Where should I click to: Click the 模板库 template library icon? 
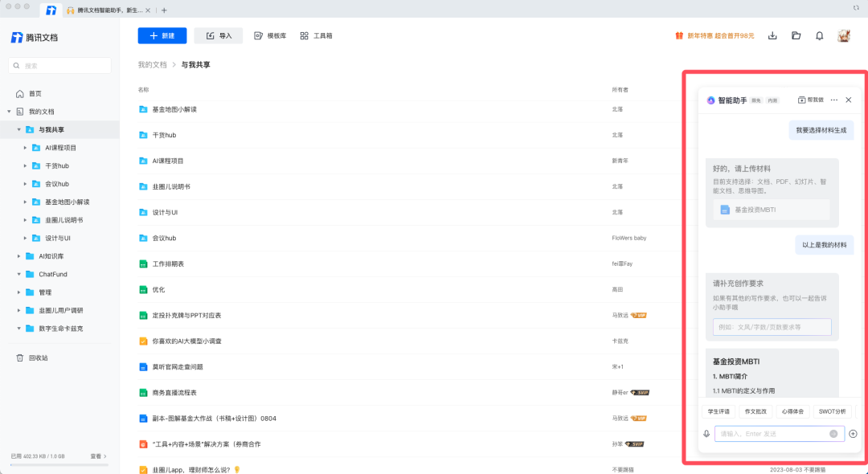pyautogui.click(x=258, y=36)
